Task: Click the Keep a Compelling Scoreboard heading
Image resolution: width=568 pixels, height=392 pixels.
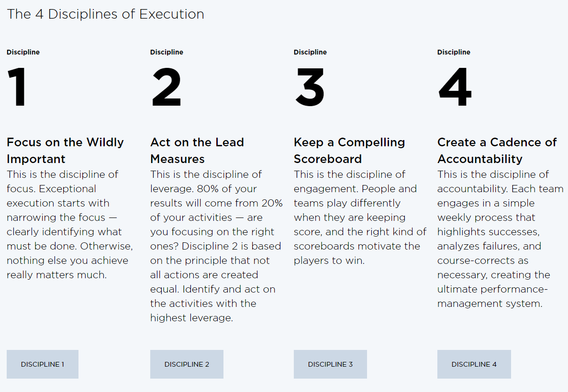Action: (x=349, y=150)
